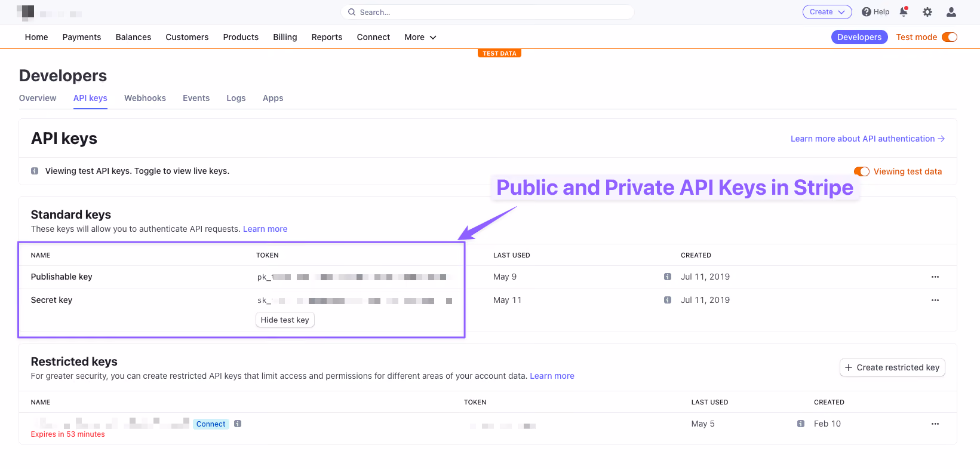
Task: Switch to Logs tab
Action: click(x=236, y=98)
